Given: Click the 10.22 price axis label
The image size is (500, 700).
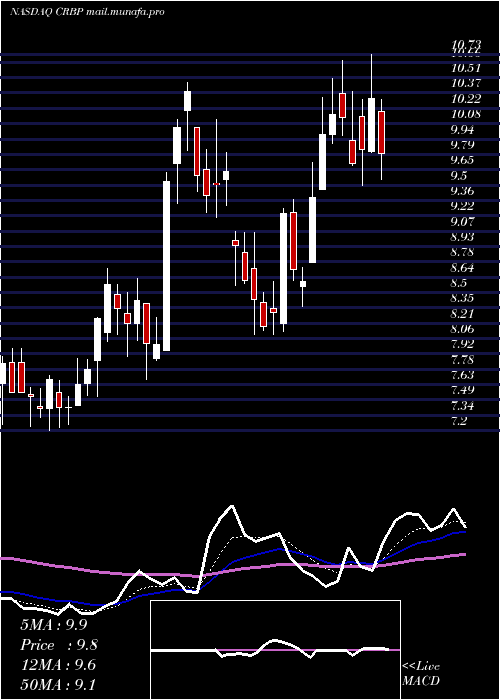Looking at the screenshot, I should (466, 99).
